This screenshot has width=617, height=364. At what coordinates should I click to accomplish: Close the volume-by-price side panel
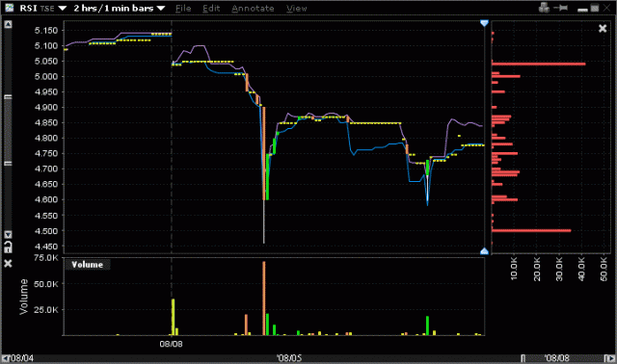(x=603, y=28)
